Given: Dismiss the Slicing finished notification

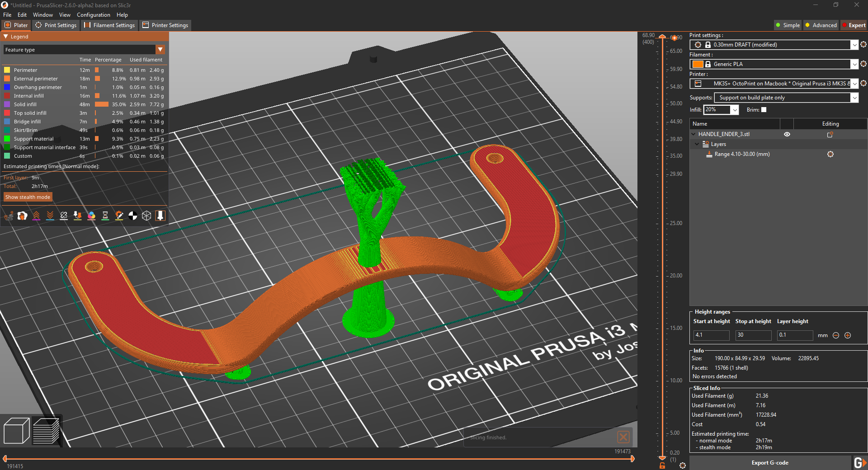Looking at the screenshot, I should [x=623, y=437].
